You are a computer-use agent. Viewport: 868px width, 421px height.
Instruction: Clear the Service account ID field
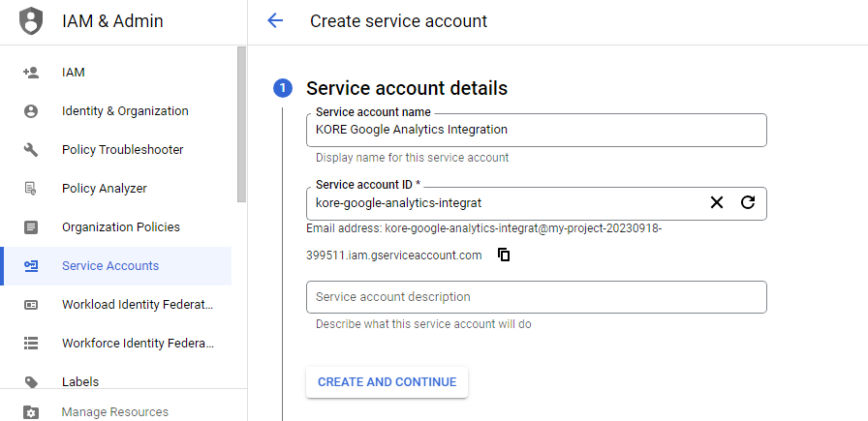point(717,202)
